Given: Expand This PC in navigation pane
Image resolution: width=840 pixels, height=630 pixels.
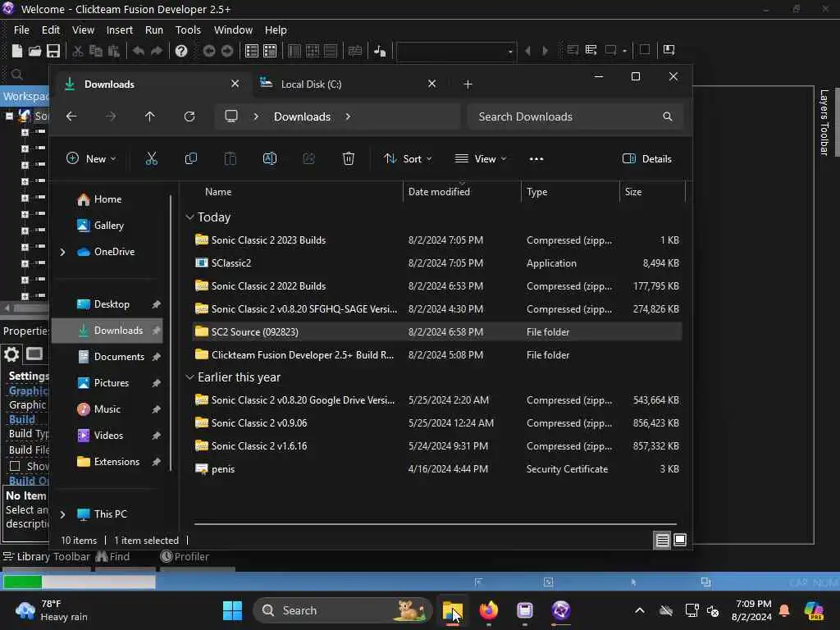Looking at the screenshot, I should pos(62,514).
